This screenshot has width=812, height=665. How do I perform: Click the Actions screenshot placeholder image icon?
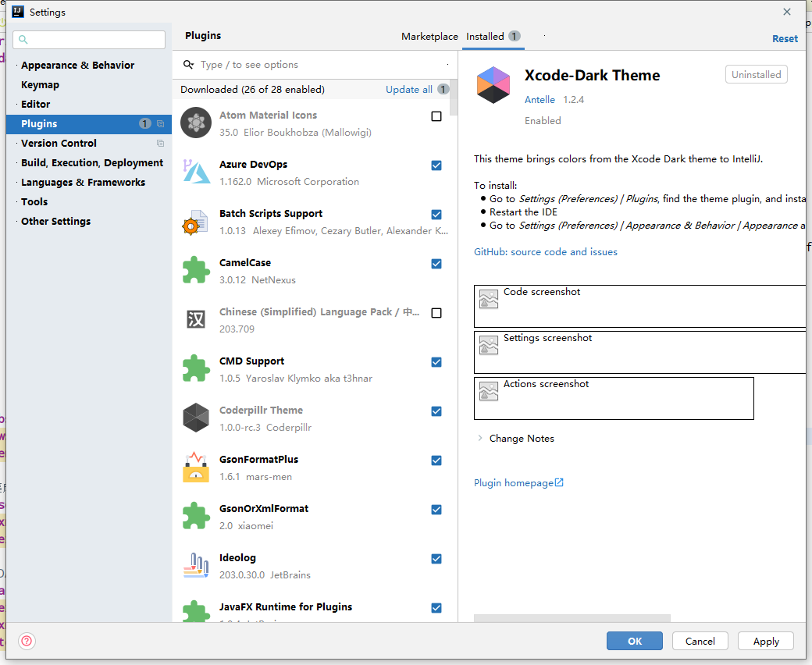(488, 391)
